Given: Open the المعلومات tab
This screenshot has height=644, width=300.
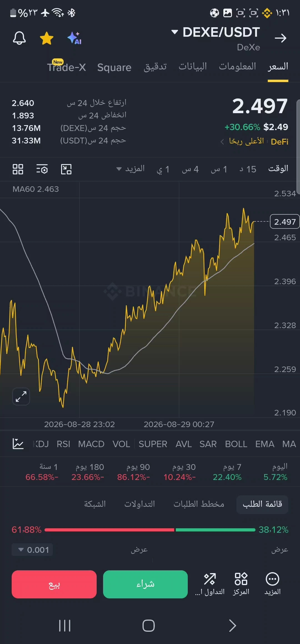Looking at the screenshot, I should click(x=237, y=67).
